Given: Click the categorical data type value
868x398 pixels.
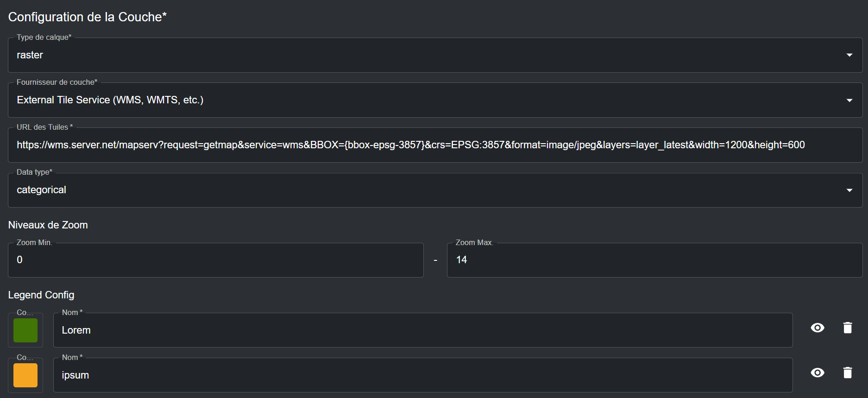Looking at the screenshot, I should pyautogui.click(x=42, y=190).
